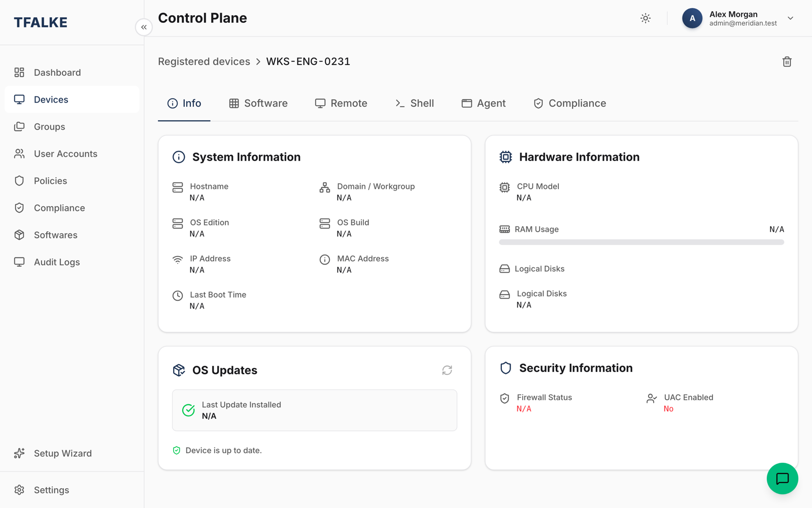Click the IP Address wifi icon
The image size is (812, 508).
click(178, 260)
